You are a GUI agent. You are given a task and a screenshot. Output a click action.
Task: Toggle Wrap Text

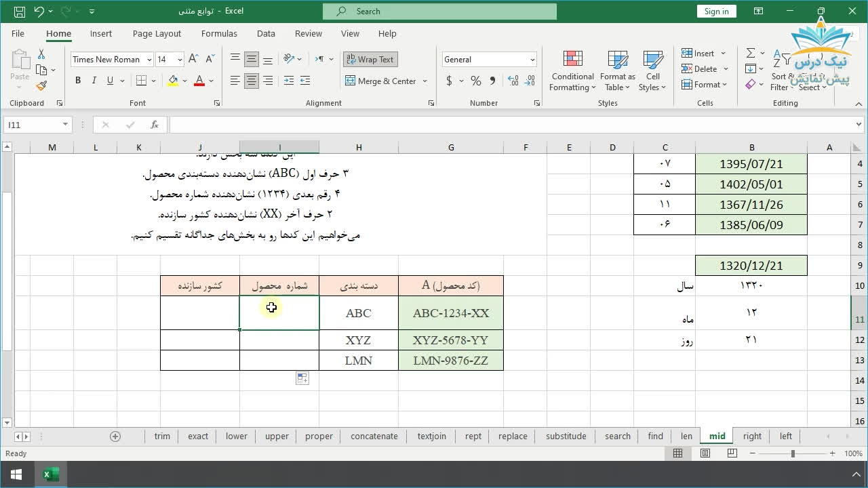click(370, 60)
